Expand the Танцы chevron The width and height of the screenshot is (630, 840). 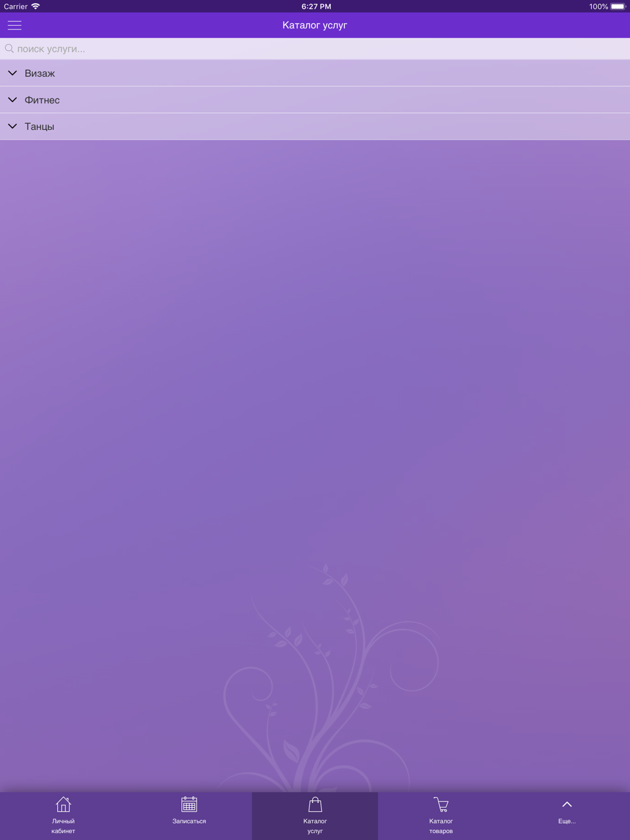(x=12, y=126)
